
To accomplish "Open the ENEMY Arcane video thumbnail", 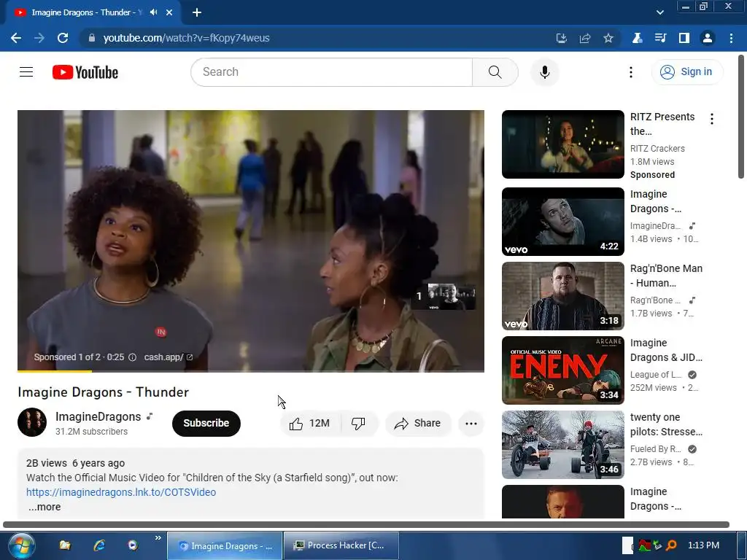I will coord(562,370).
